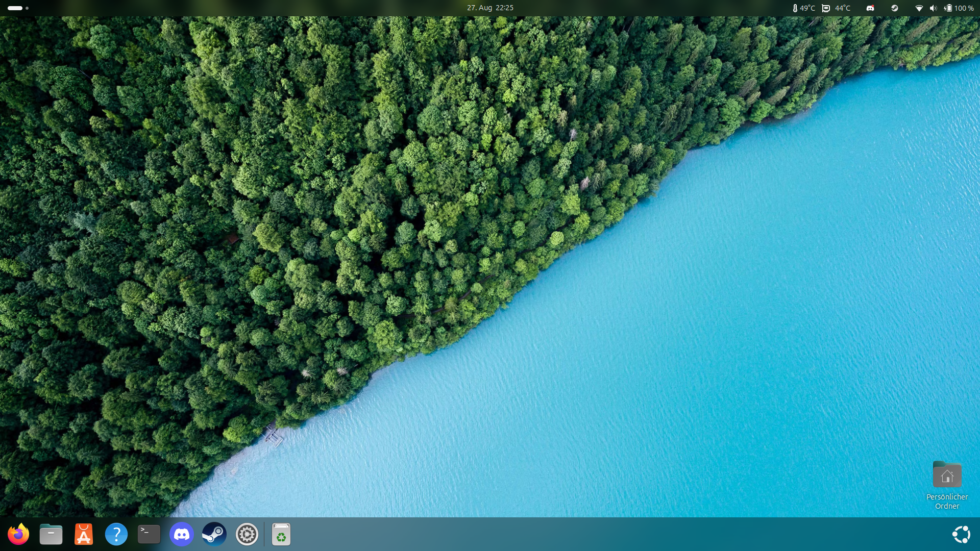This screenshot has height=551, width=980.
Task: Show all applications via Ubuntu logo
Action: tap(961, 534)
